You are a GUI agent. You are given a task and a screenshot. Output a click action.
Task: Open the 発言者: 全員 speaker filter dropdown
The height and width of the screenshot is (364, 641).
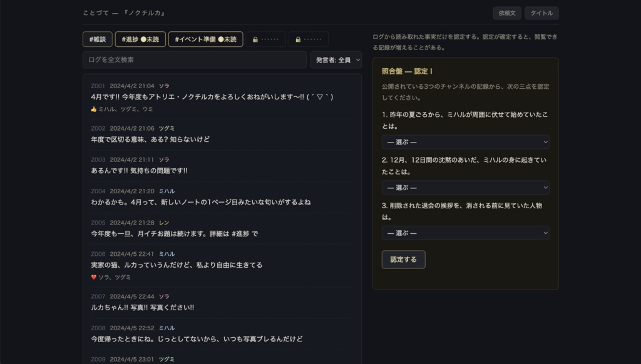click(x=336, y=59)
